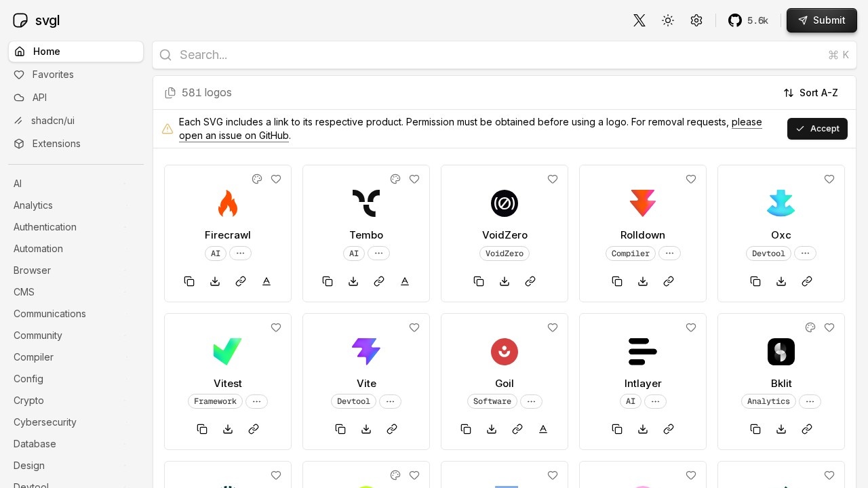Follow the open an issue on GitHub link
868x488 pixels.
234,136
